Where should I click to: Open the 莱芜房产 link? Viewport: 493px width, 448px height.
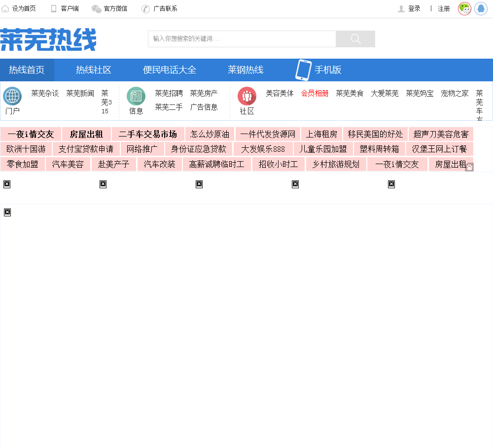pos(204,93)
